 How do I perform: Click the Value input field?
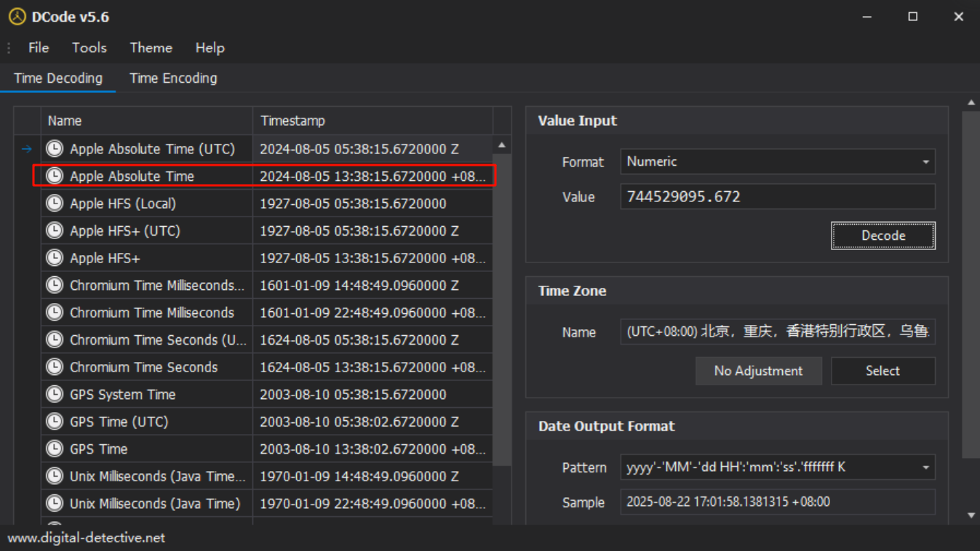tap(778, 197)
